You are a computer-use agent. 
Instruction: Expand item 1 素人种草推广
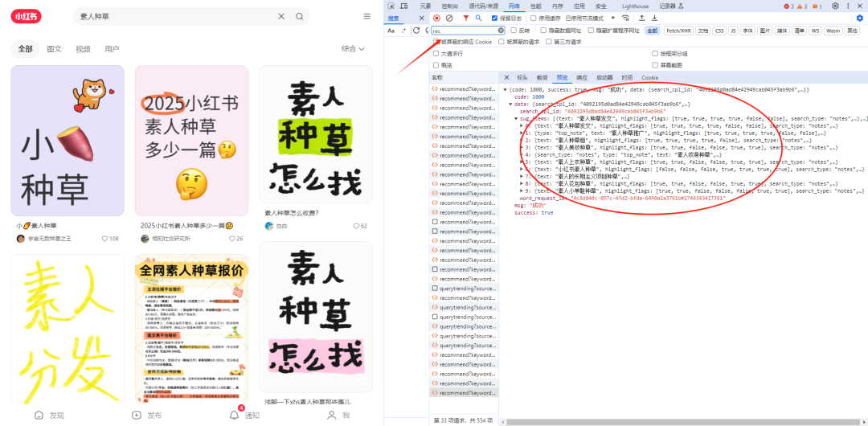(x=522, y=133)
